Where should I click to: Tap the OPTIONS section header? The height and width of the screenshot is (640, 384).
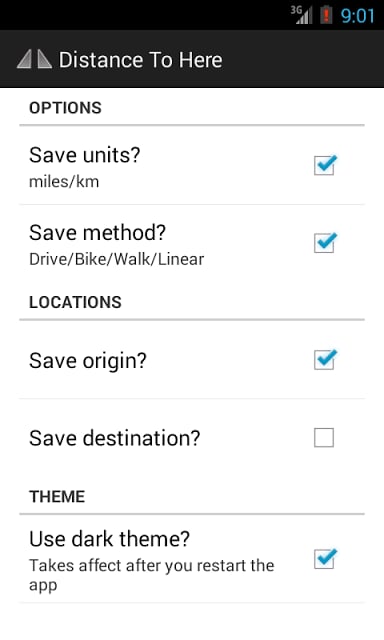[x=65, y=108]
